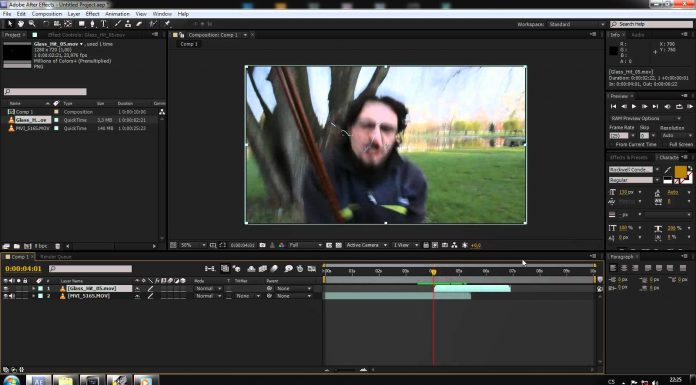
Task: Enable the From Current Time checkbox
Action: [x=612, y=145]
